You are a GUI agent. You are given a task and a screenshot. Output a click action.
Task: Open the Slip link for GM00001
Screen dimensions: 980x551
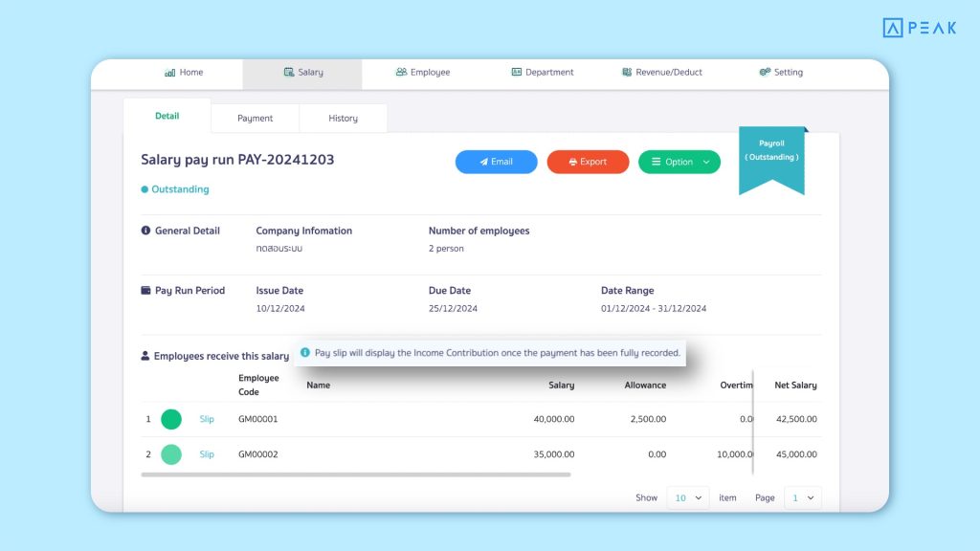click(207, 419)
